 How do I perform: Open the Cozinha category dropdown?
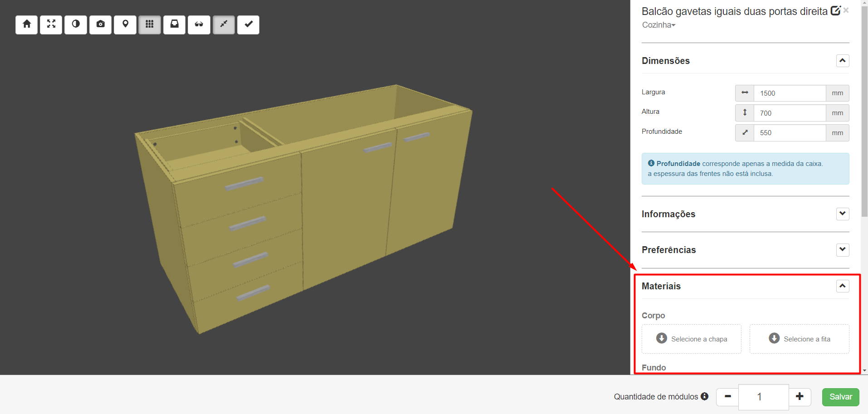pyautogui.click(x=659, y=25)
